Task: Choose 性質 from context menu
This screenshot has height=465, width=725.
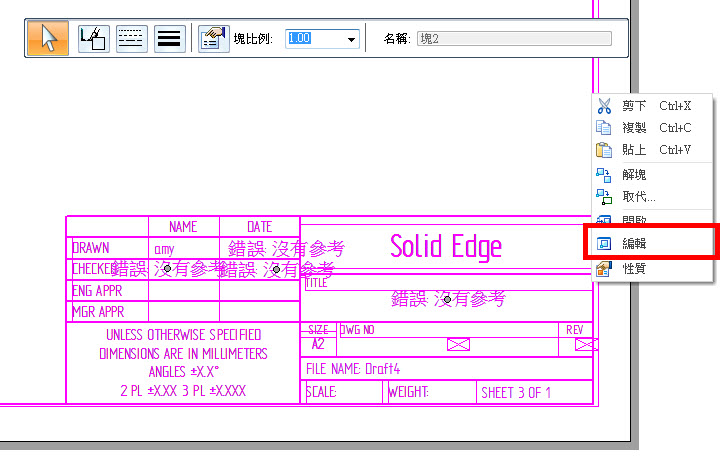Action: pyautogui.click(x=652, y=269)
